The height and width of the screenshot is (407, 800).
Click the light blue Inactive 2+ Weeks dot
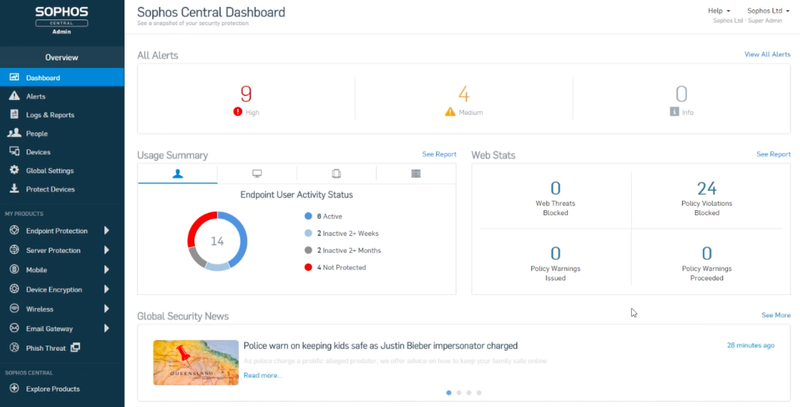click(x=308, y=233)
